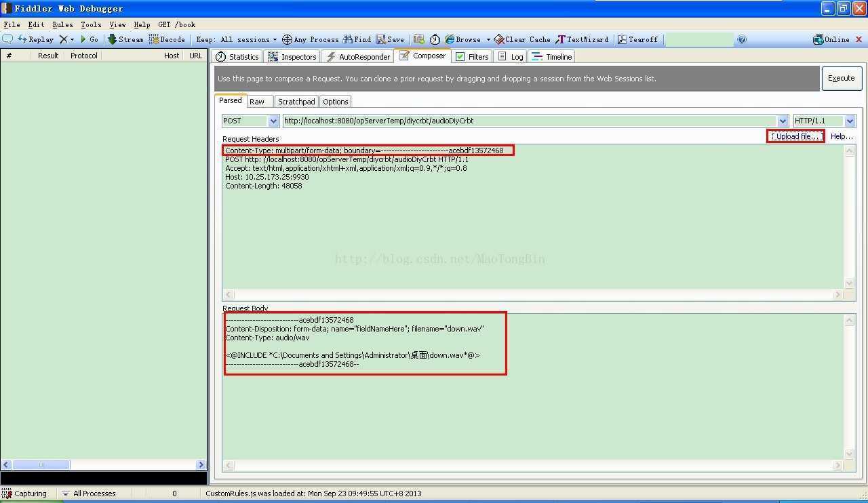The height and width of the screenshot is (503, 868).
Task: Click the comment balloon toolbar icon
Action: click(8, 39)
